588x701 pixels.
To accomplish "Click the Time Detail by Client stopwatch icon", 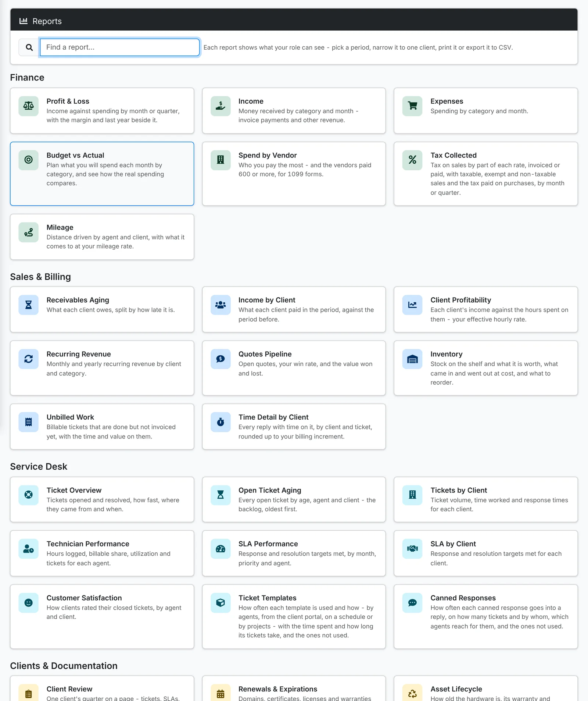I will point(220,422).
